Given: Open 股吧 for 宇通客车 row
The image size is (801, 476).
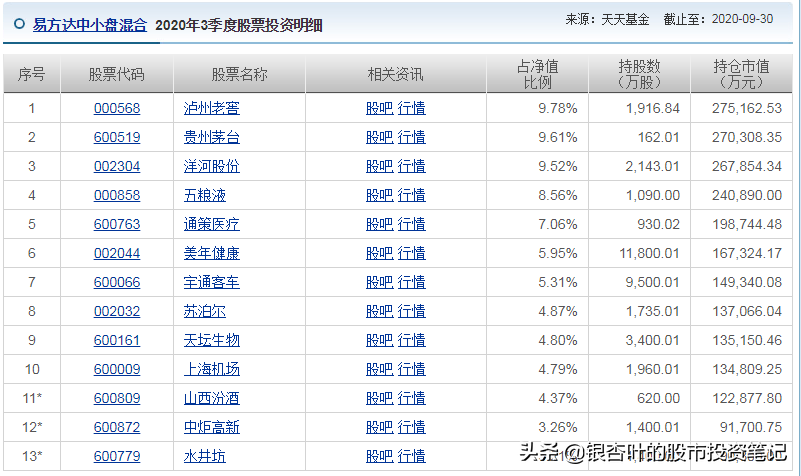Looking at the screenshot, I should 380,282.
